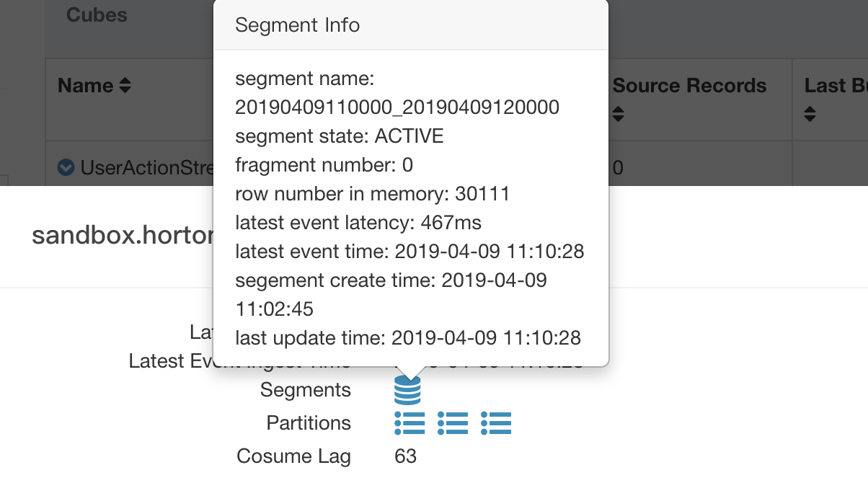868x496 pixels.
Task: Click sort arrows beside Name column
Action: tap(125, 86)
